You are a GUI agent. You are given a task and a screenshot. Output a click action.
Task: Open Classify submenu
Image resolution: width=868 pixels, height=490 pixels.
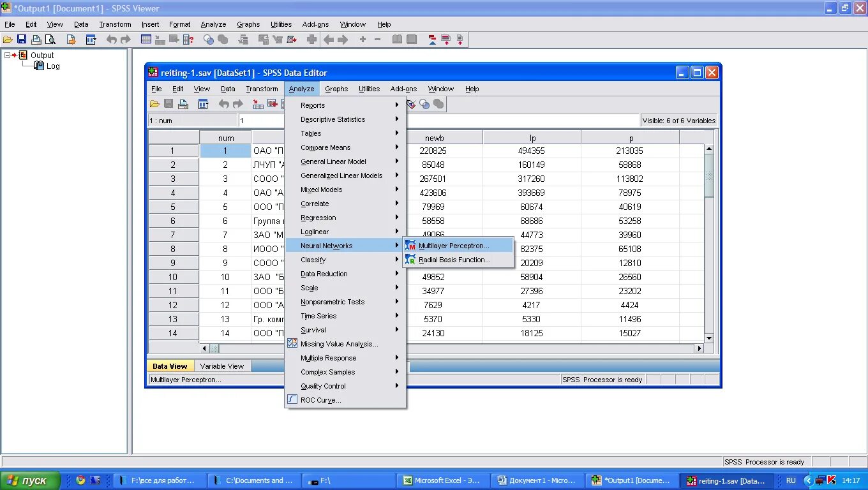345,260
